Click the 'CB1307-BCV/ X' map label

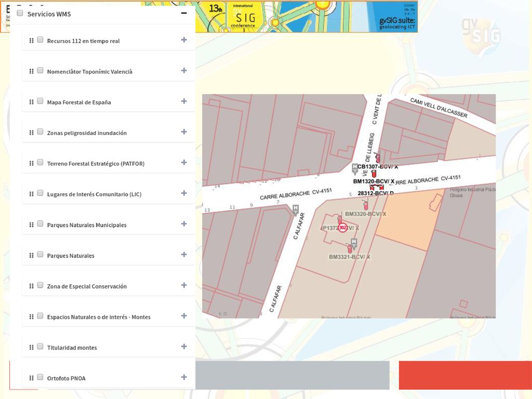(378, 167)
